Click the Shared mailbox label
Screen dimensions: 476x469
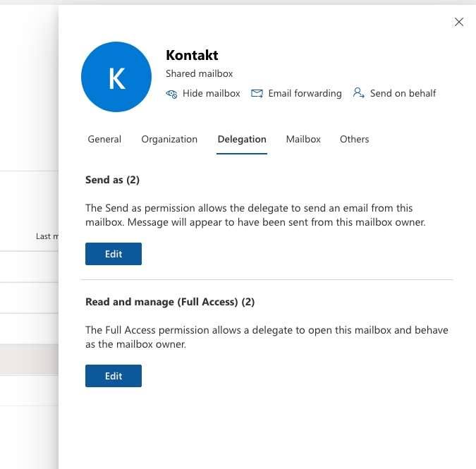(199, 74)
